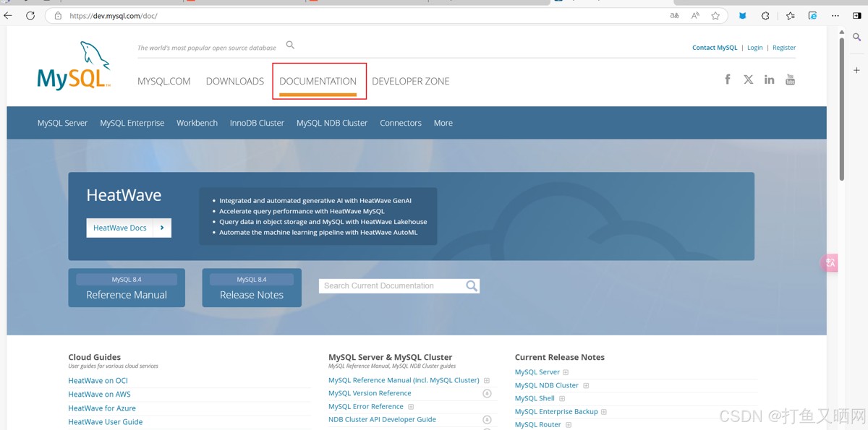Click the site info lock icon
This screenshot has height=430, width=868.
pos(58,15)
